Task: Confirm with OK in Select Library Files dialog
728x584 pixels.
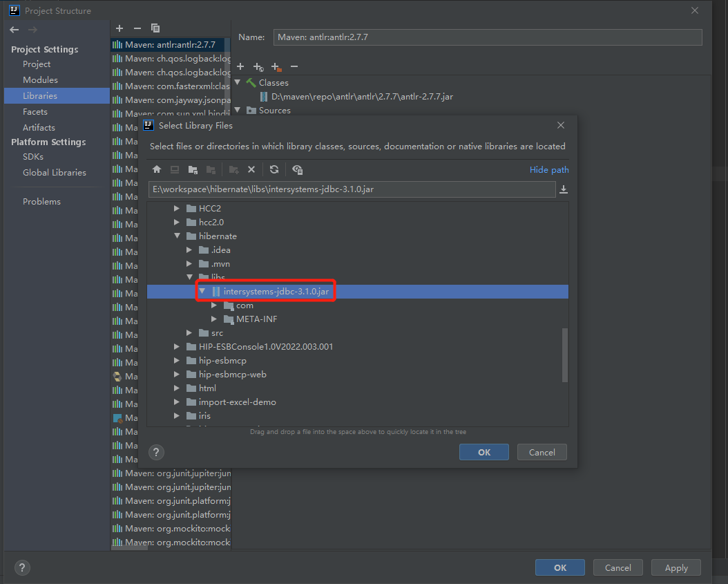Action: tap(483, 452)
